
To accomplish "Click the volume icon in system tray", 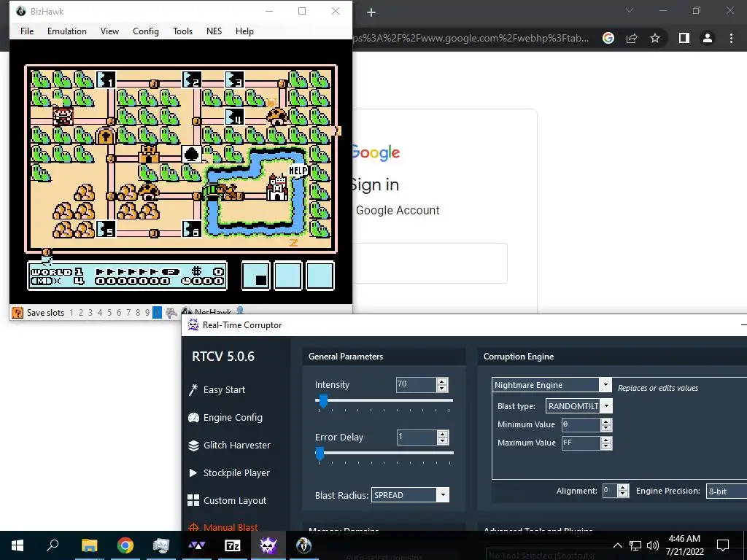I will click(x=653, y=545).
